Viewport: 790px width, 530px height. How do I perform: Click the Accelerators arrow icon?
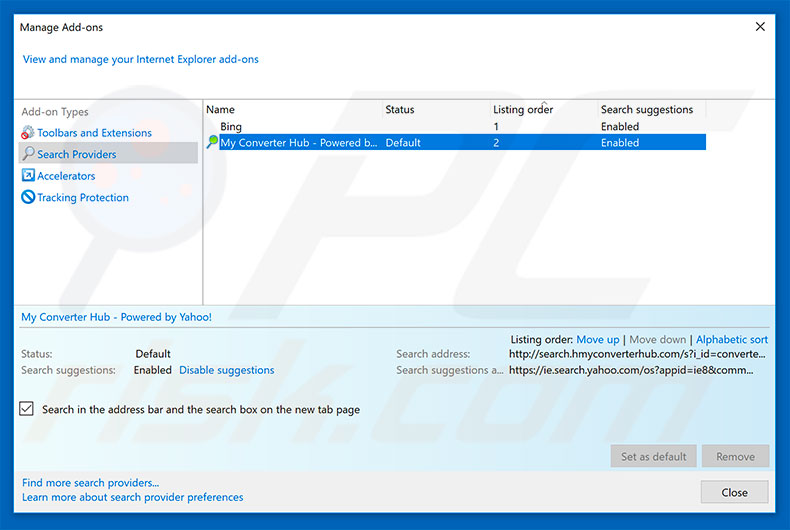pyautogui.click(x=28, y=175)
